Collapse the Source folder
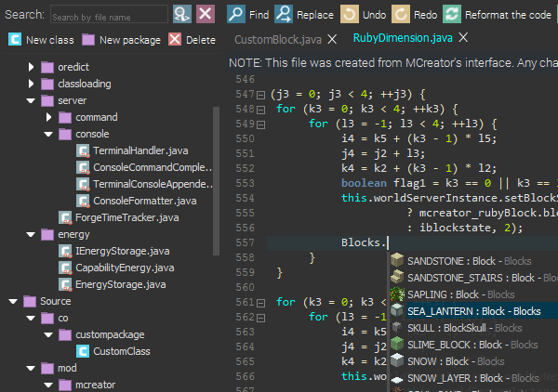Screen dimensions: 558x392 point(13,301)
